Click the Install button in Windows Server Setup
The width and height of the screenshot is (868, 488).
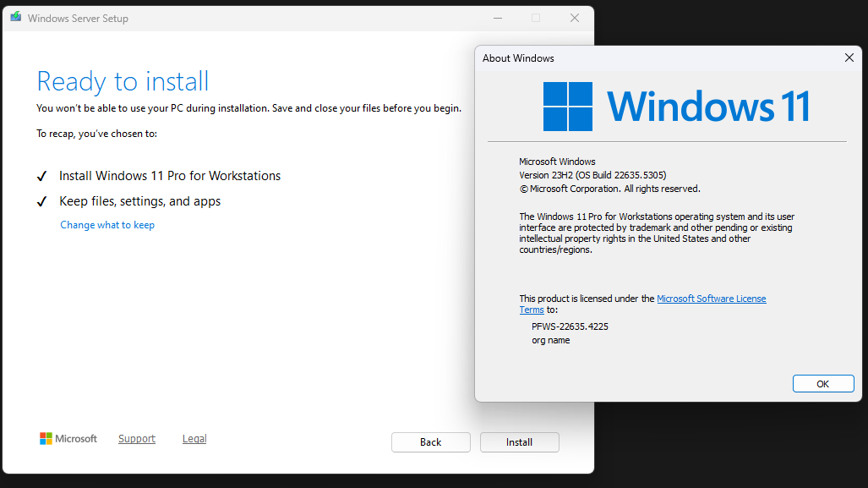(519, 442)
